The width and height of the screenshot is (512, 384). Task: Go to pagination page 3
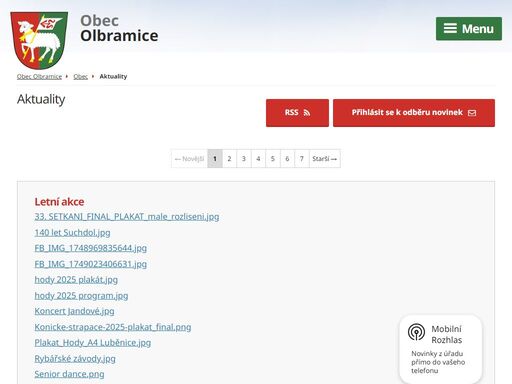(244, 159)
